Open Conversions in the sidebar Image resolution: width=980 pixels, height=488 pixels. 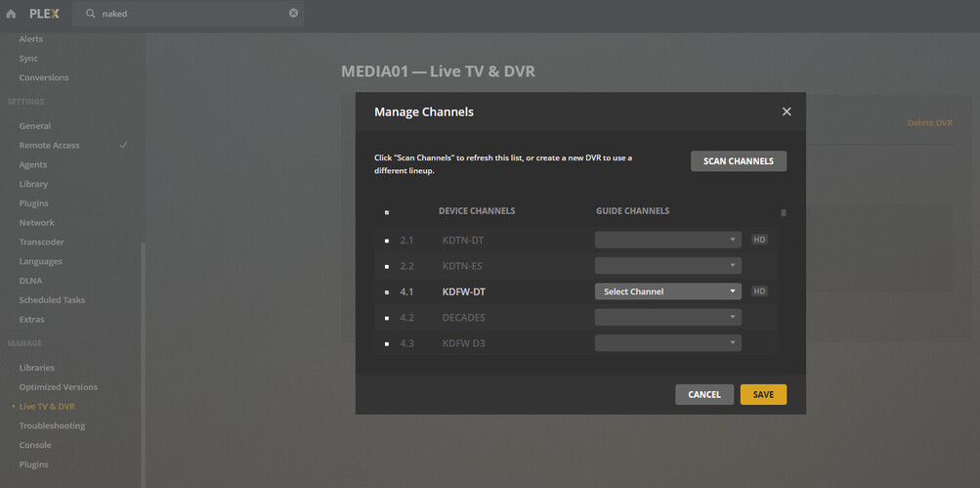pyautogui.click(x=44, y=77)
